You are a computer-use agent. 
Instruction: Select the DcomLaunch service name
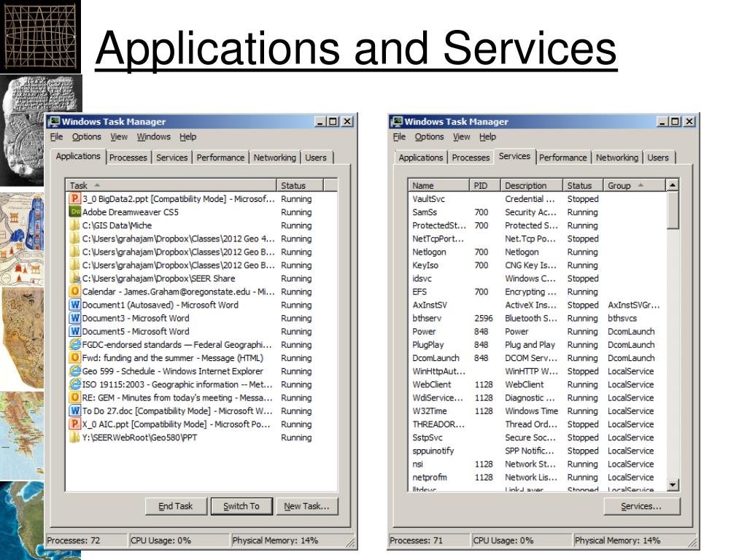[x=436, y=357]
